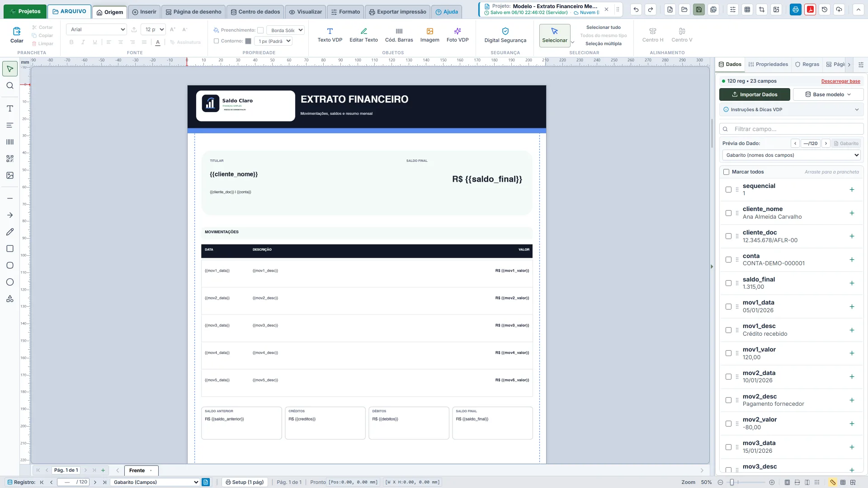Screen dimensions: 868x488
Task: Open the Centro de dados menu tab
Action: [255, 12]
